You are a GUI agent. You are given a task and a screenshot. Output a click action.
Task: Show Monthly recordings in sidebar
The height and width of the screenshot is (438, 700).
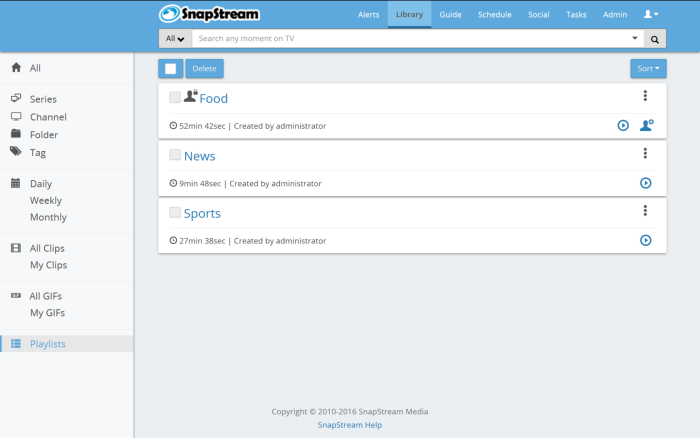[48, 217]
